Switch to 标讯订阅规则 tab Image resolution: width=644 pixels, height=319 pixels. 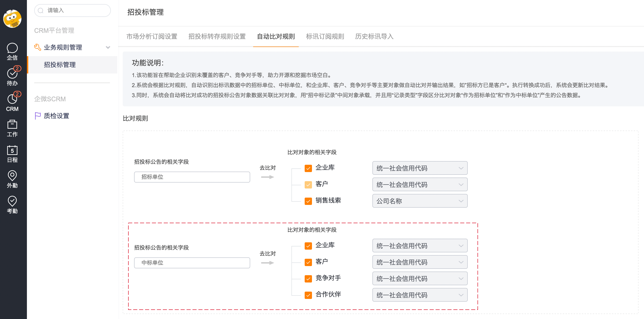tap(325, 37)
